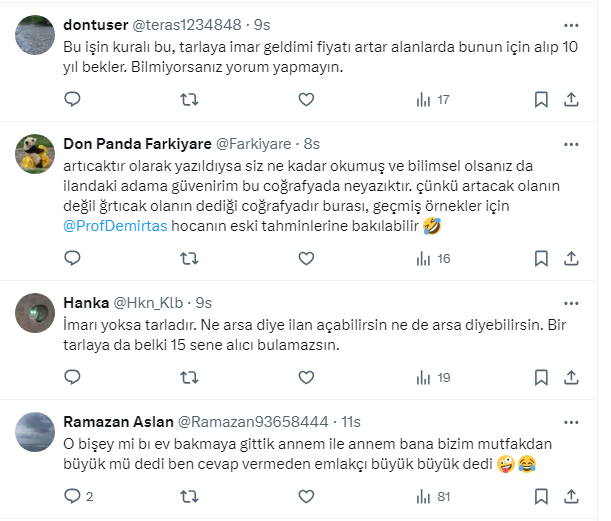Like Don Panda Farkiyare's tweet
Viewport: 611px width, 521px height.
[x=305, y=259]
